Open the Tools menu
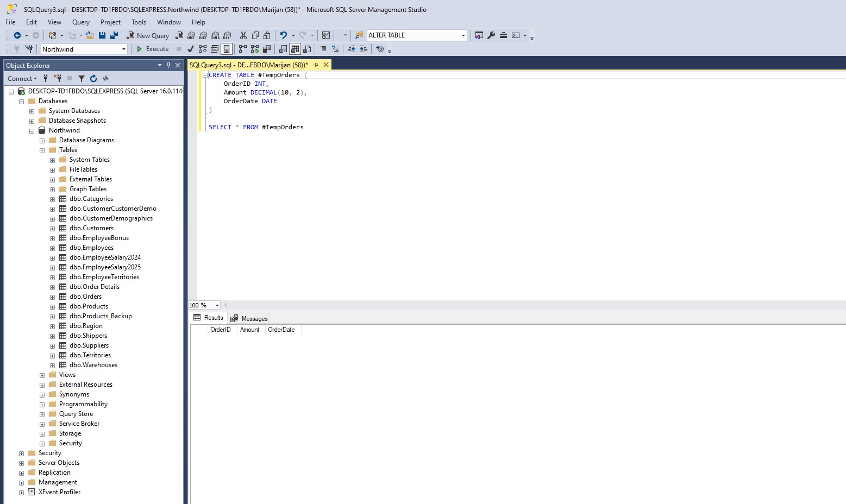This screenshot has height=504, width=846. 139,22
